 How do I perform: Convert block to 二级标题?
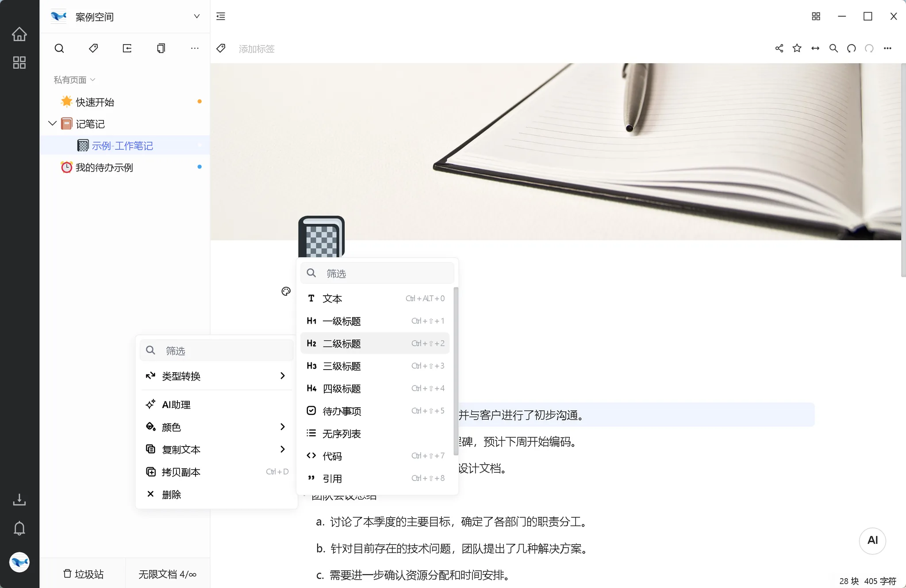point(375,344)
